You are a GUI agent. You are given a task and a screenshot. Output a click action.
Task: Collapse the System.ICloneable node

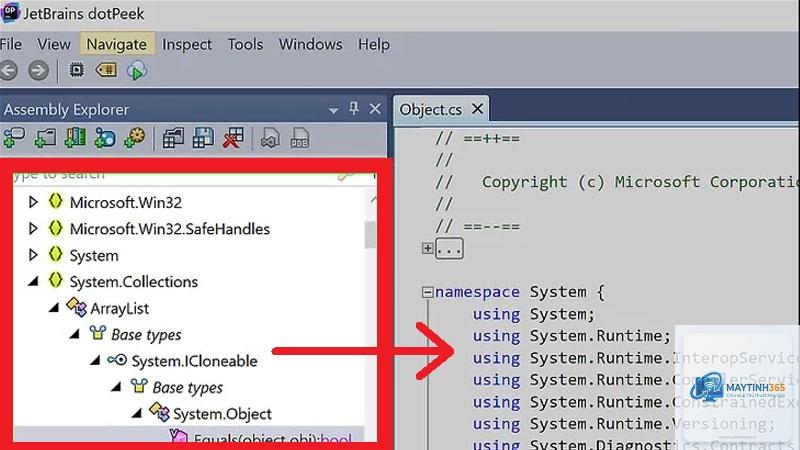95,361
